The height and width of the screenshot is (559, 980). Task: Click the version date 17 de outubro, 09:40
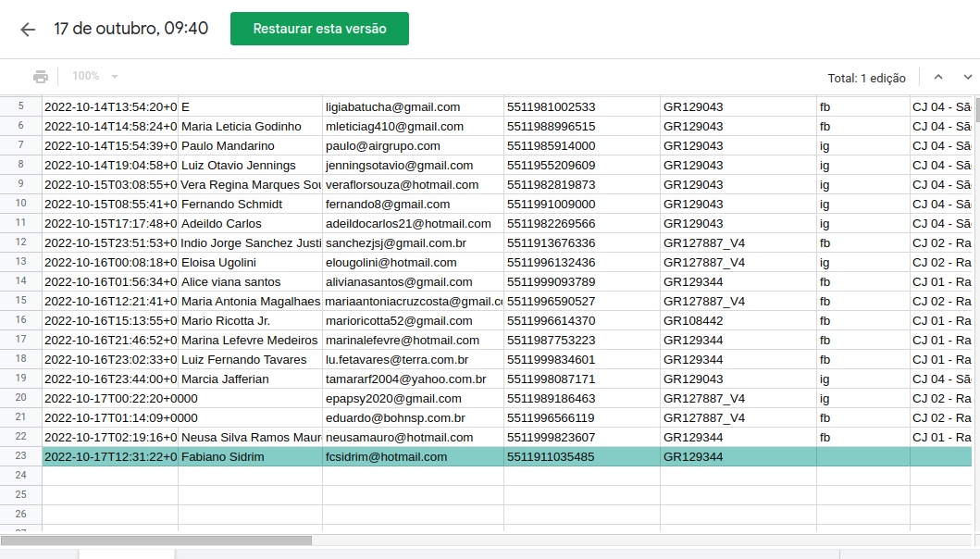pyautogui.click(x=131, y=29)
